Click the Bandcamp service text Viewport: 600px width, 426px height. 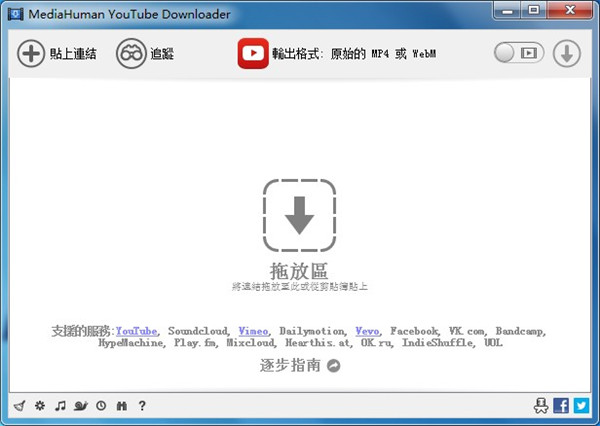519,331
